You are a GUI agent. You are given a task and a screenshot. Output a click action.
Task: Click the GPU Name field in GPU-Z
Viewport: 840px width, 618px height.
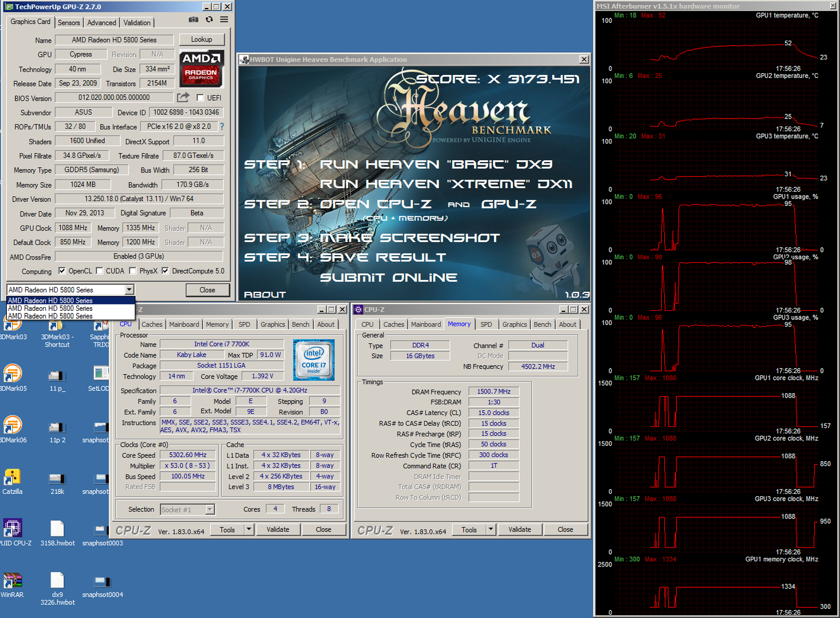coord(114,40)
